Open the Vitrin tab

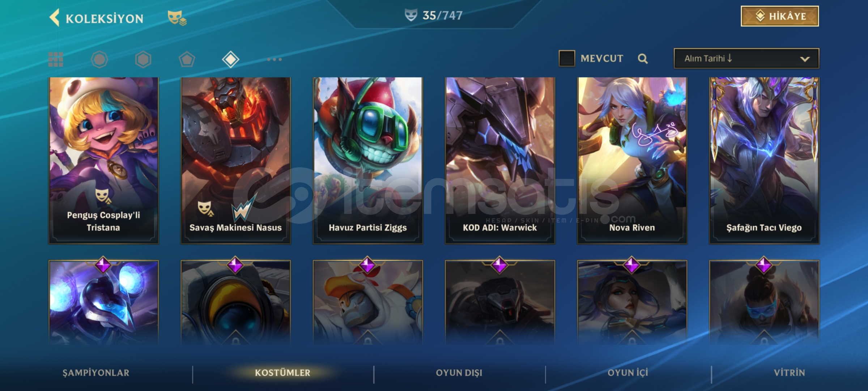(790, 373)
